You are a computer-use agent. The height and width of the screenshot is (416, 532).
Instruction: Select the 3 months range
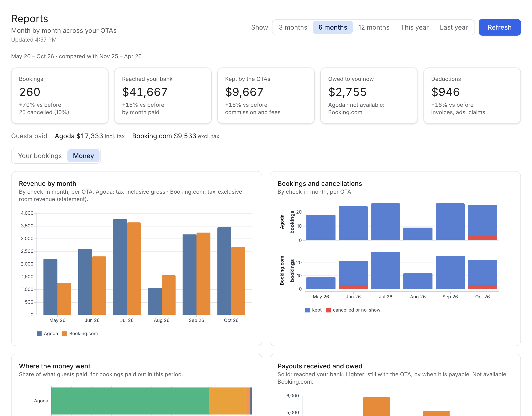293,27
